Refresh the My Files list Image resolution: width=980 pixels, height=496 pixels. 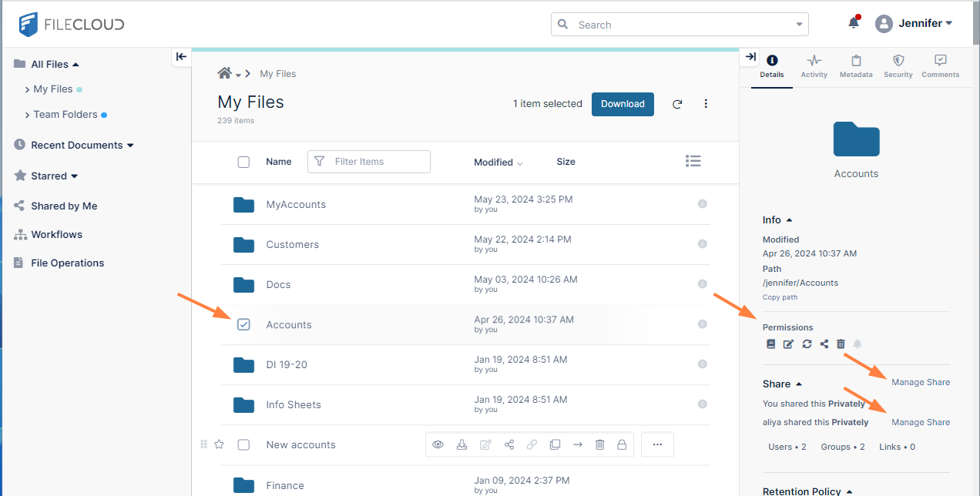click(677, 104)
